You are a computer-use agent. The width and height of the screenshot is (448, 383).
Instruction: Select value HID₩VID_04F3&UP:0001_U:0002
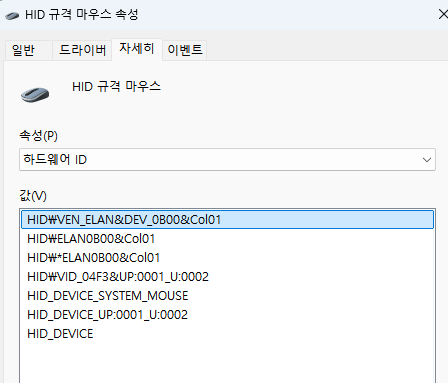pos(227,277)
